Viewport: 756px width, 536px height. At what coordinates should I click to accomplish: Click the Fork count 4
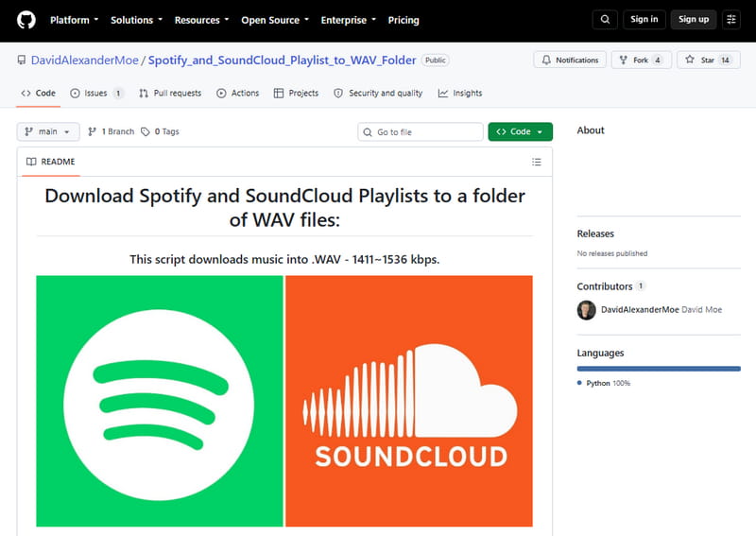(657, 60)
